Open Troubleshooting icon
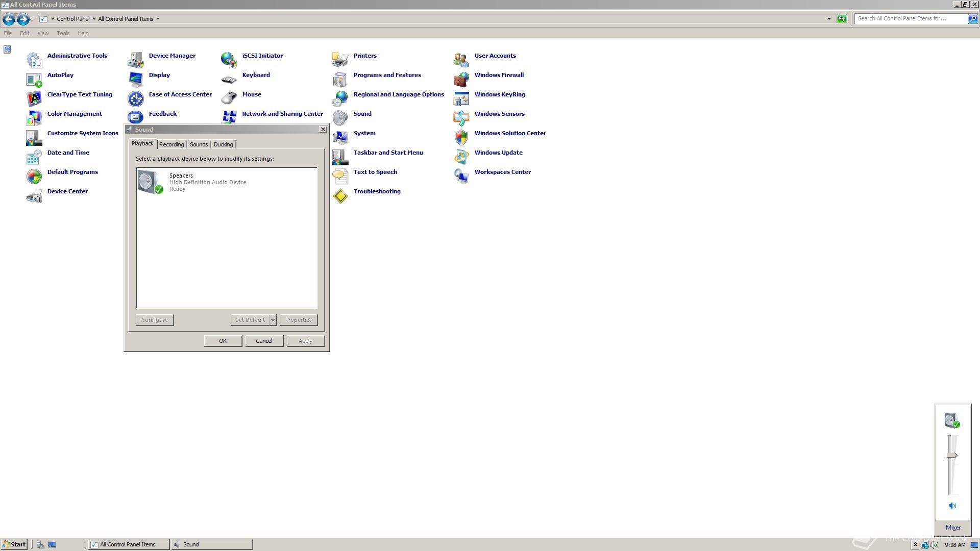980x551 pixels. coord(340,196)
